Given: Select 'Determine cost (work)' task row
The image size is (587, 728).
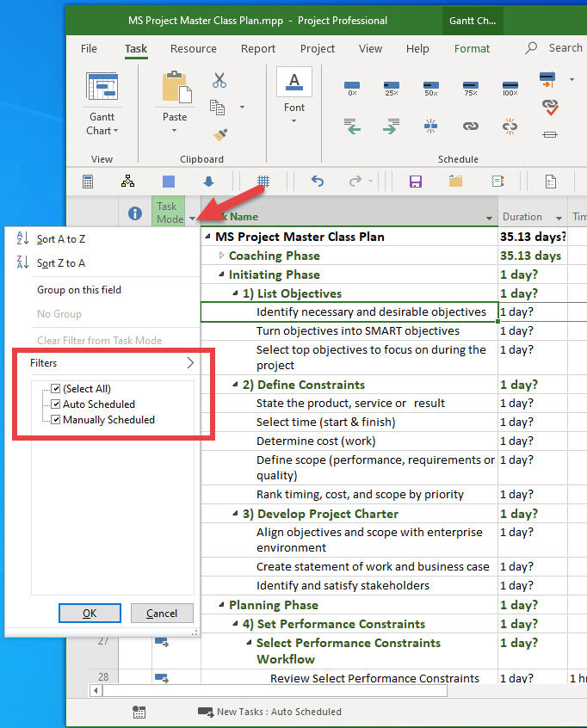Looking at the screenshot, I should (x=316, y=441).
